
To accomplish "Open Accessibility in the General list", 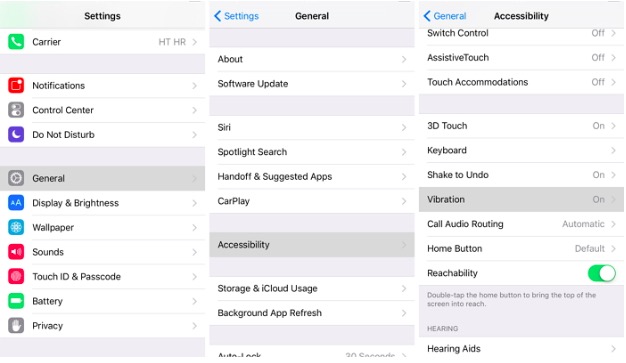I will pos(312,244).
